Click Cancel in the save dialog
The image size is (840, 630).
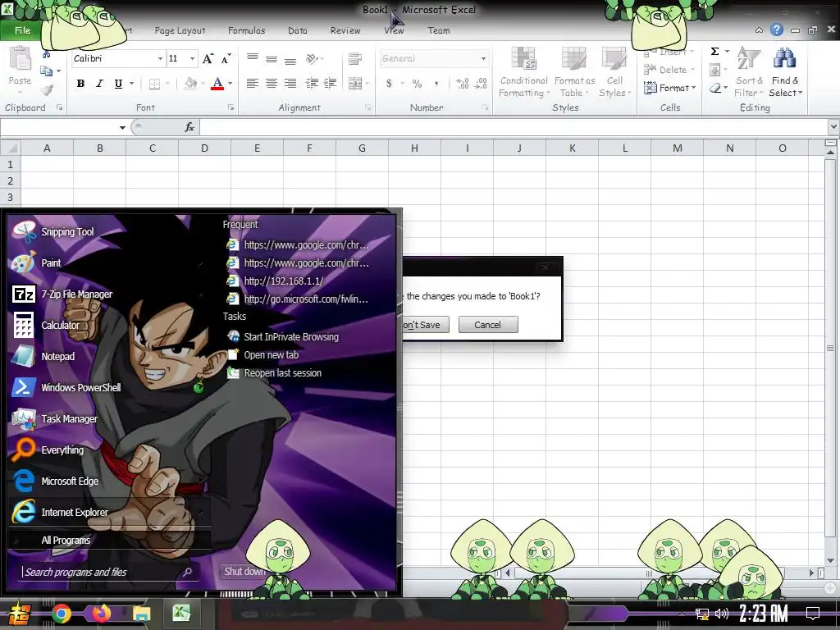[487, 325]
